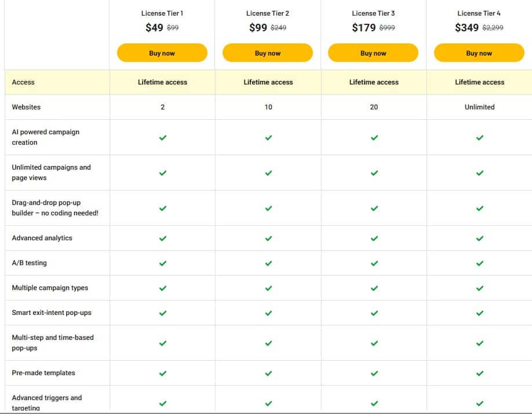The image size is (532, 414).
Task: Click the $49 price for License Tier 1
Action: pyautogui.click(x=154, y=27)
